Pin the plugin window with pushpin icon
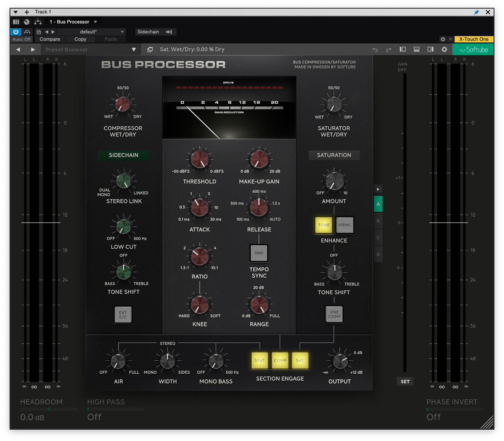 click(476, 12)
